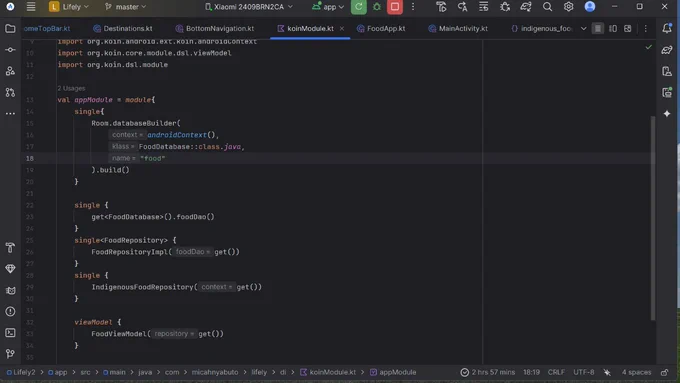
Task: Switch editor to Split view
Action: pos(613,29)
